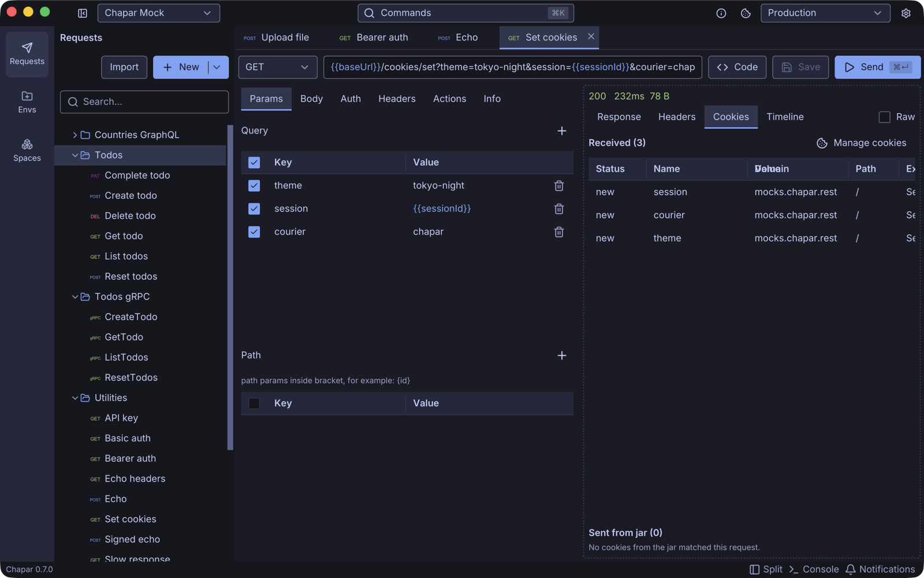Click Manage cookies
The width and height of the screenshot is (924, 578).
[861, 143]
